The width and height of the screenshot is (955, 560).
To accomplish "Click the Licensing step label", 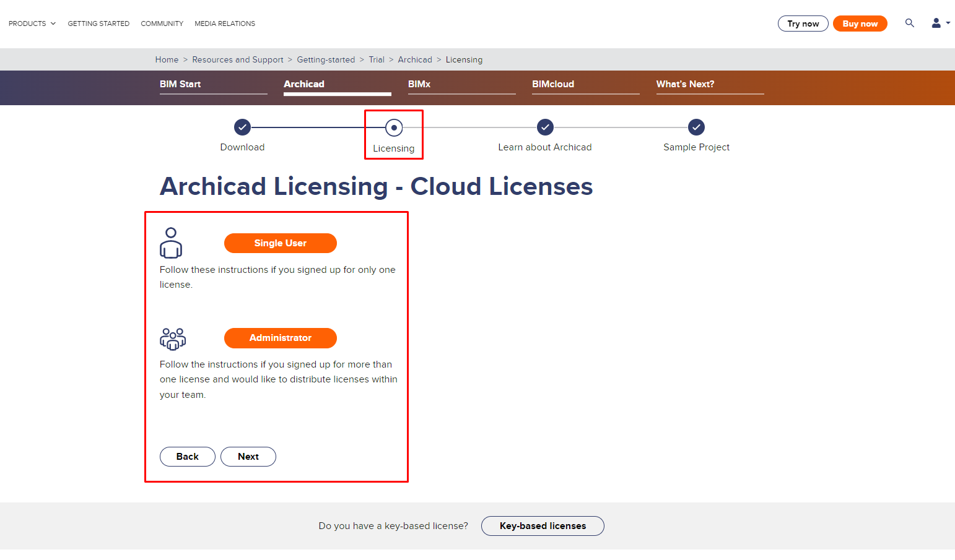I will [394, 149].
